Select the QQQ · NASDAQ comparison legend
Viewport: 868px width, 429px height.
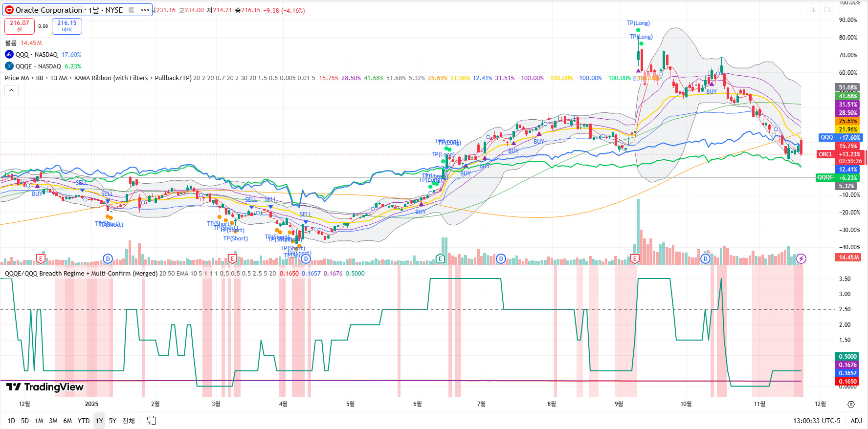37,54
